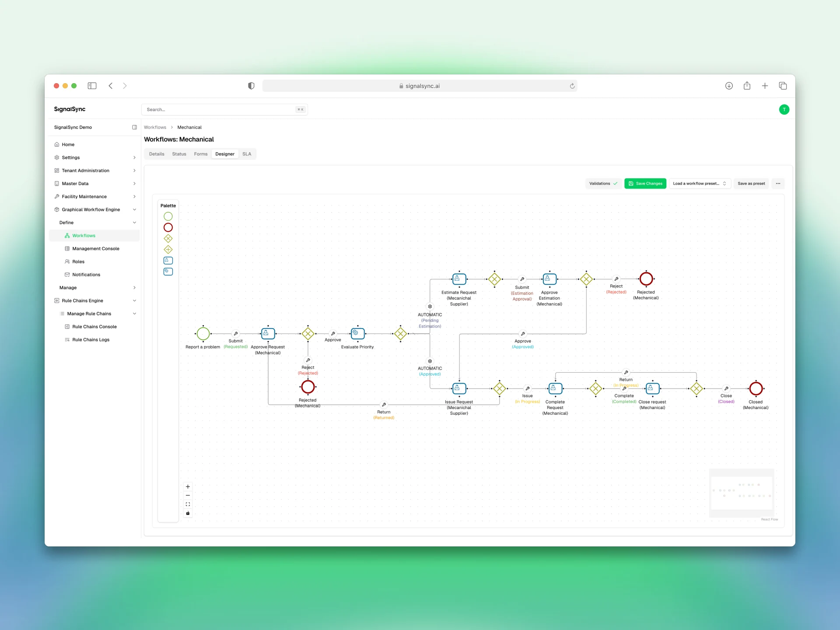This screenshot has width=840, height=630.
Task: Open Rule Chains Console from the sidebar
Action: tap(94, 326)
